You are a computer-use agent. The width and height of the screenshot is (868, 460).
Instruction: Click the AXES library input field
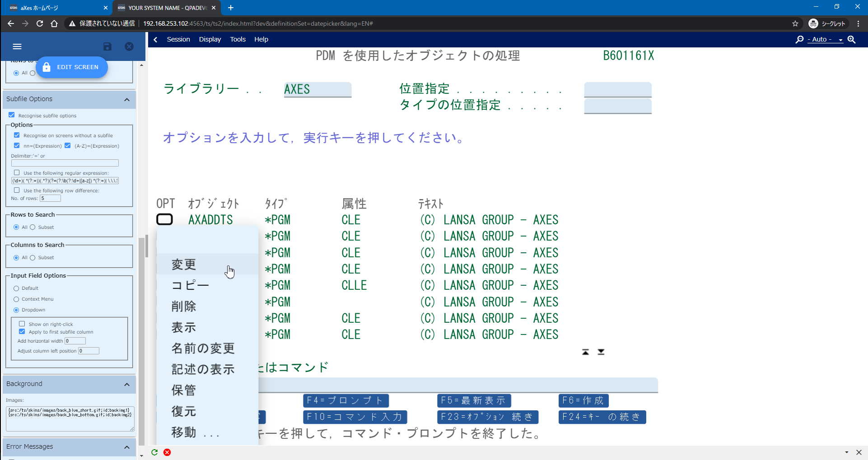coord(317,89)
